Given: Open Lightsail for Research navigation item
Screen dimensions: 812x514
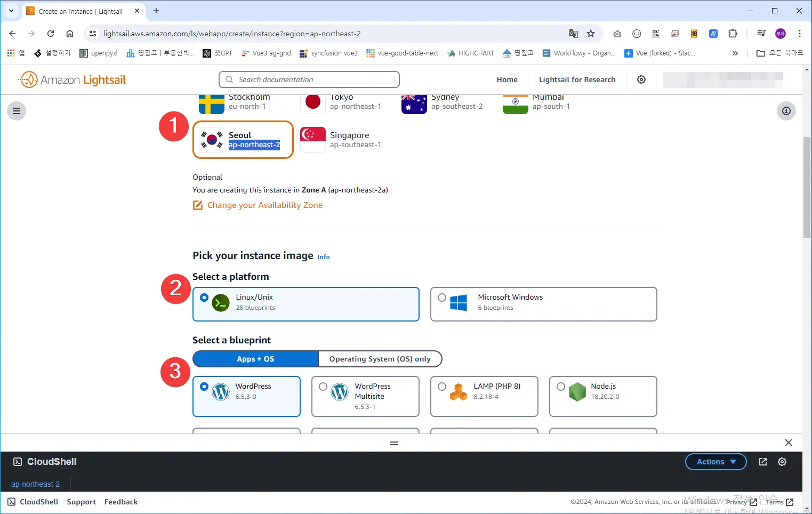Looking at the screenshot, I should (x=577, y=79).
